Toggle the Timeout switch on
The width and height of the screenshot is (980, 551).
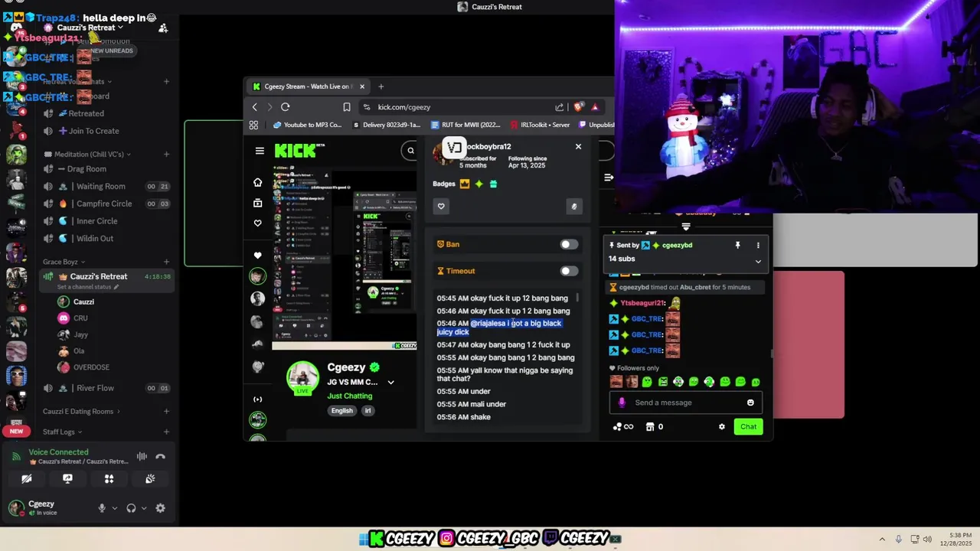click(569, 271)
